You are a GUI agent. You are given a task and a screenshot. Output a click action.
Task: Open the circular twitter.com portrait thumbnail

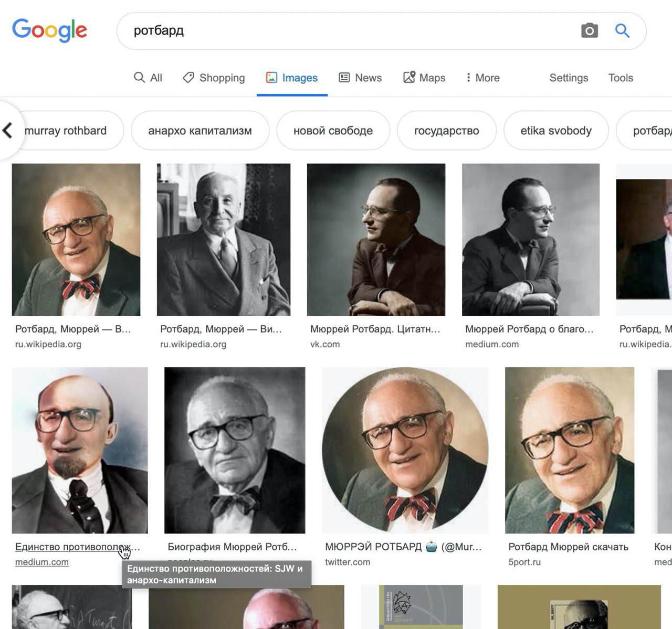click(405, 450)
